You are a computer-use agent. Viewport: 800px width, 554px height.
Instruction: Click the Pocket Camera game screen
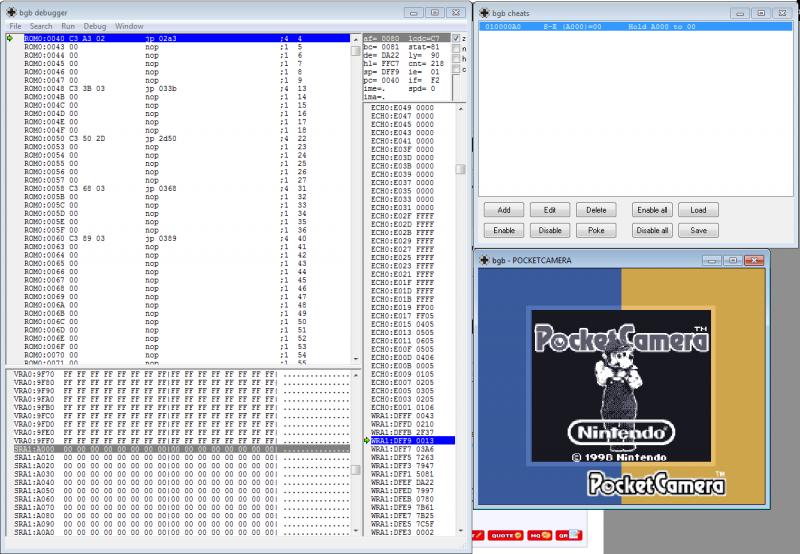click(621, 386)
